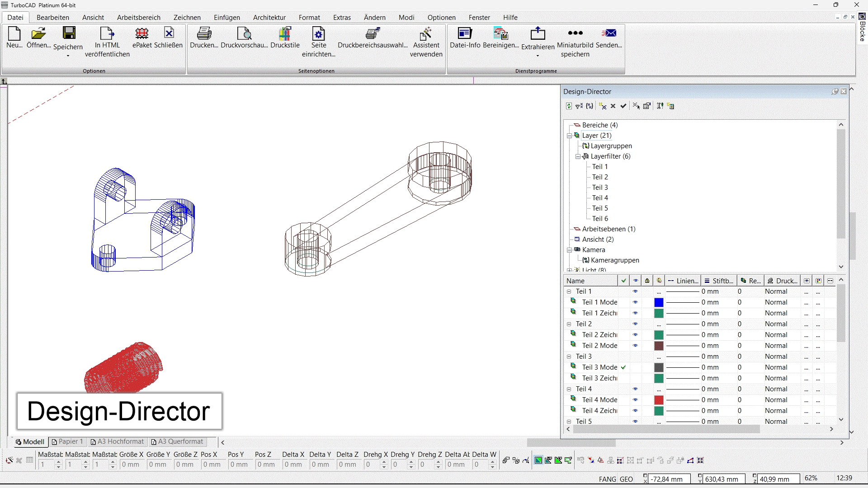This screenshot has height=488, width=868.
Task: Sort by Name column header
Action: [x=591, y=281]
